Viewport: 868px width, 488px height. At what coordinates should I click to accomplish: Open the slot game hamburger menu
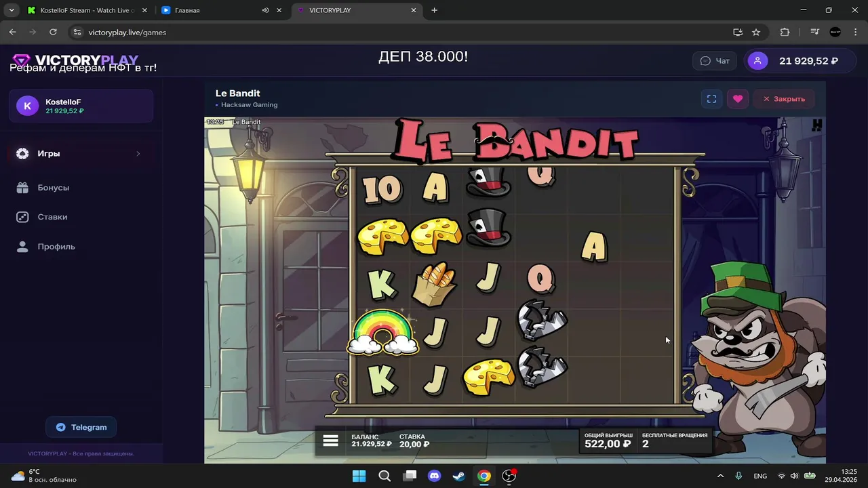330,441
